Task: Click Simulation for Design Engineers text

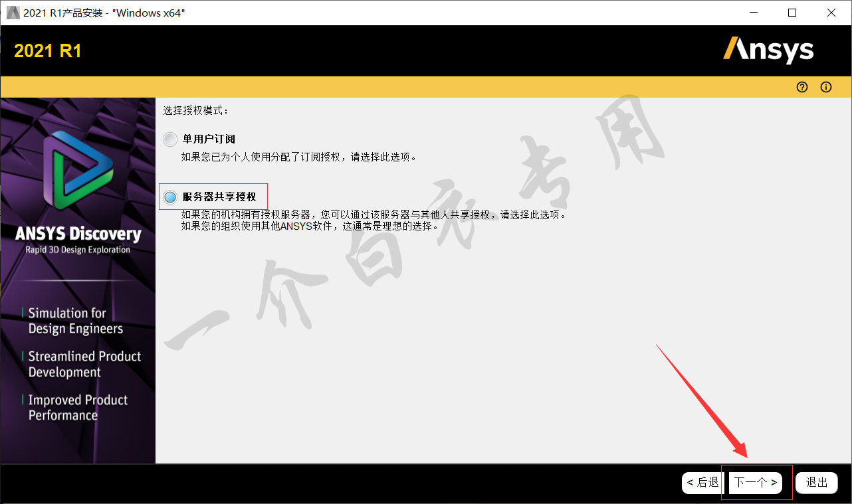Action: [75, 321]
